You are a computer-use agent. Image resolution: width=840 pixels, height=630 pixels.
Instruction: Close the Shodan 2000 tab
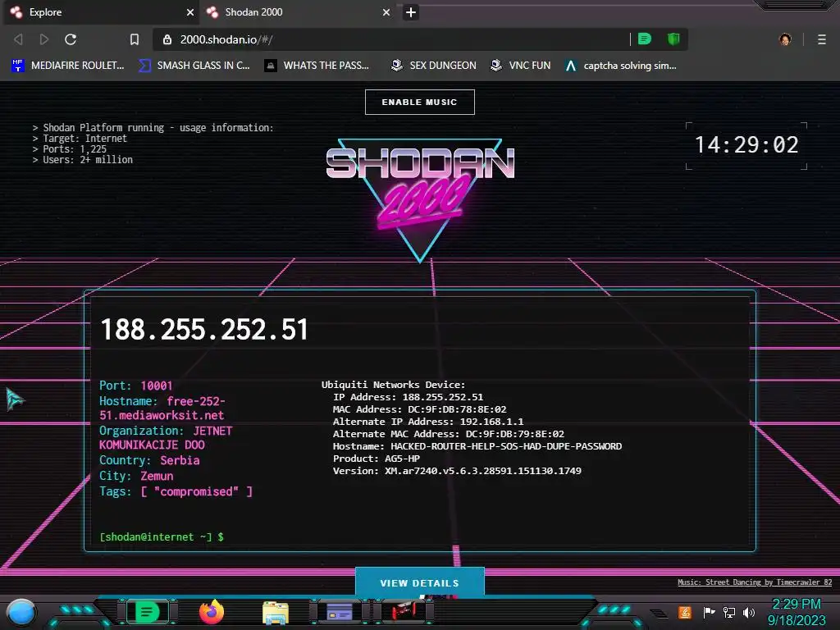pyautogui.click(x=386, y=12)
